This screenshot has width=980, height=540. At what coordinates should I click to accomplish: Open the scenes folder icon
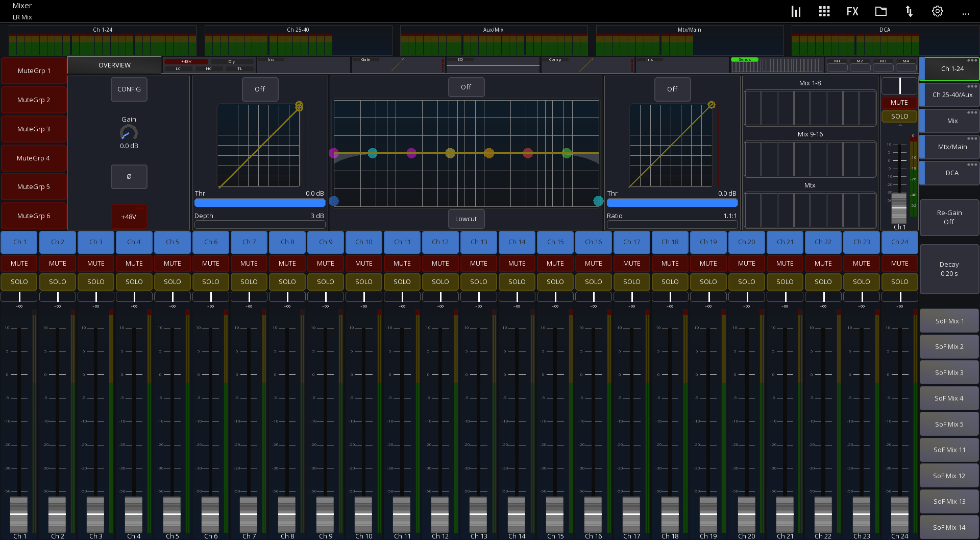[x=880, y=11]
